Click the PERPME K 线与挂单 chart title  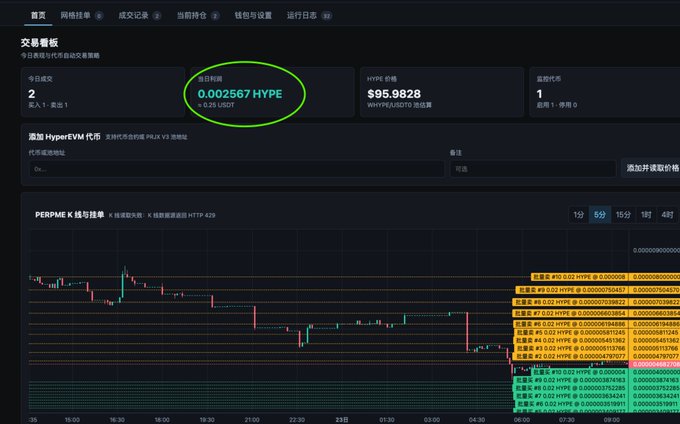[69, 215]
